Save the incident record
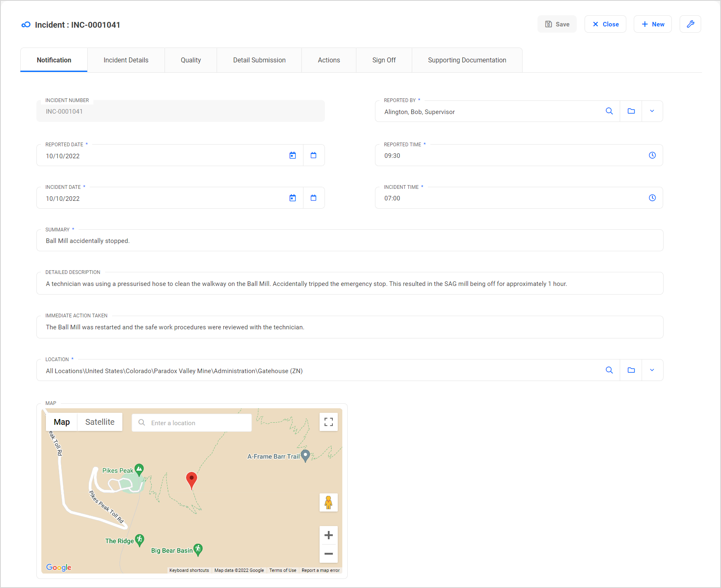This screenshot has height=588, width=721. point(557,24)
